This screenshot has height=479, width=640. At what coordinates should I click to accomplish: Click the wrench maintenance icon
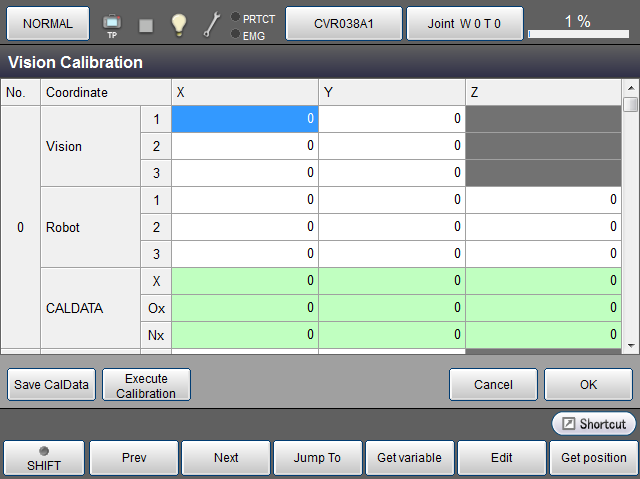click(212, 24)
